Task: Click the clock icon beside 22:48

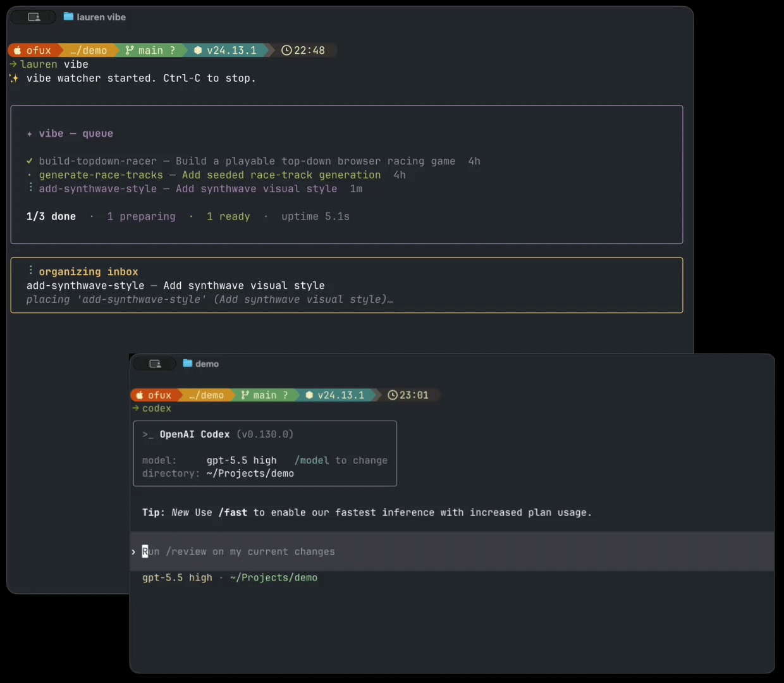Action: coord(286,51)
